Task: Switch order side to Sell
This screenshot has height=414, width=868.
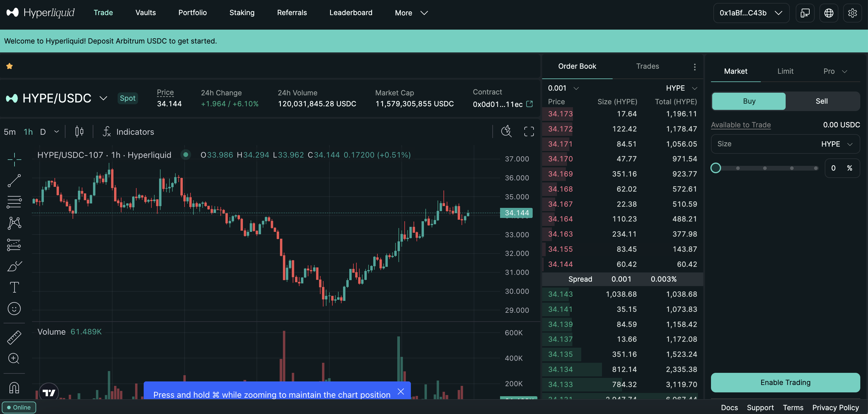Action: [x=821, y=101]
